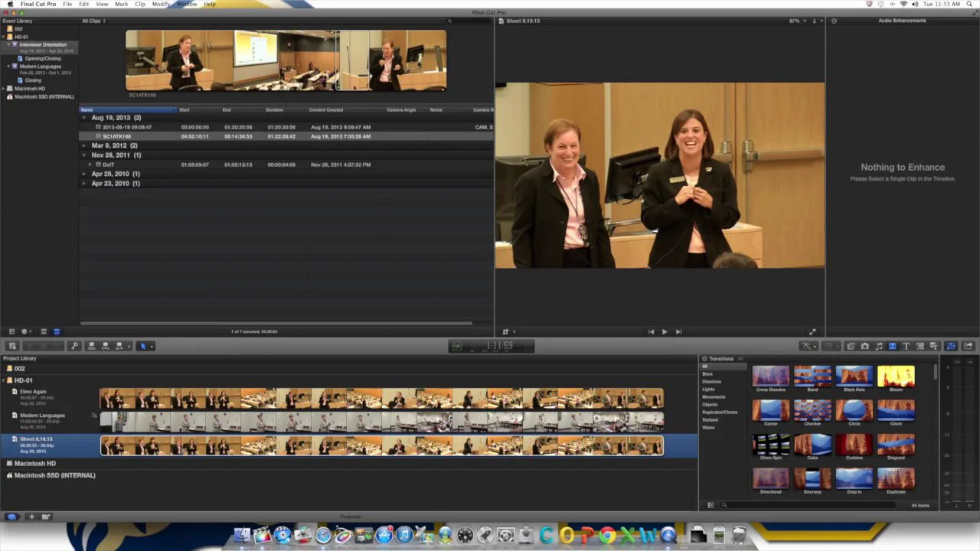The width and height of the screenshot is (980, 551).
Task: Toggle the Inspector pane button
Action: click(952, 346)
